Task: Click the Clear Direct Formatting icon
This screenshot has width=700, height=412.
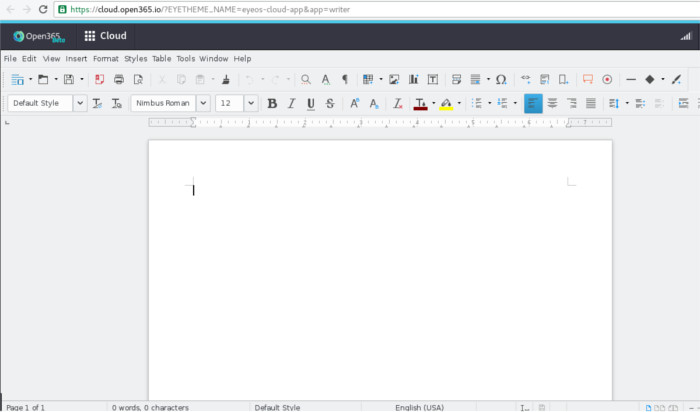Action: [x=397, y=104]
